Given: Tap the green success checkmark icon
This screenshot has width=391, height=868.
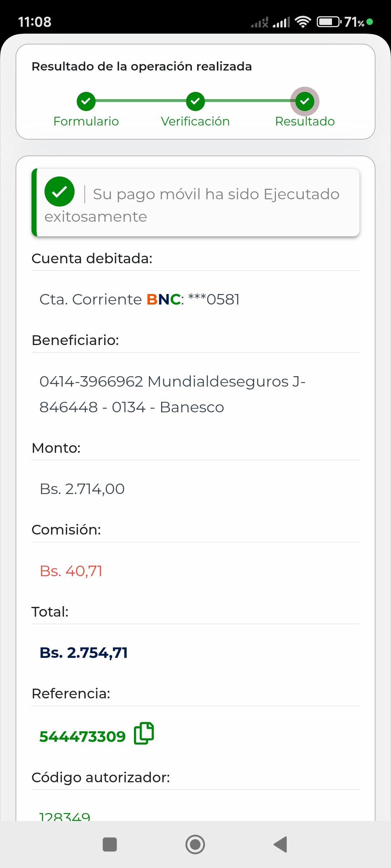Looking at the screenshot, I should click(x=60, y=192).
